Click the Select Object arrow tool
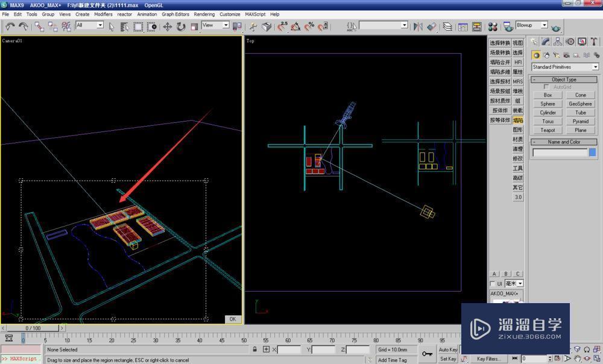Viewport: 603px width, 364px height. pos(111,27)
